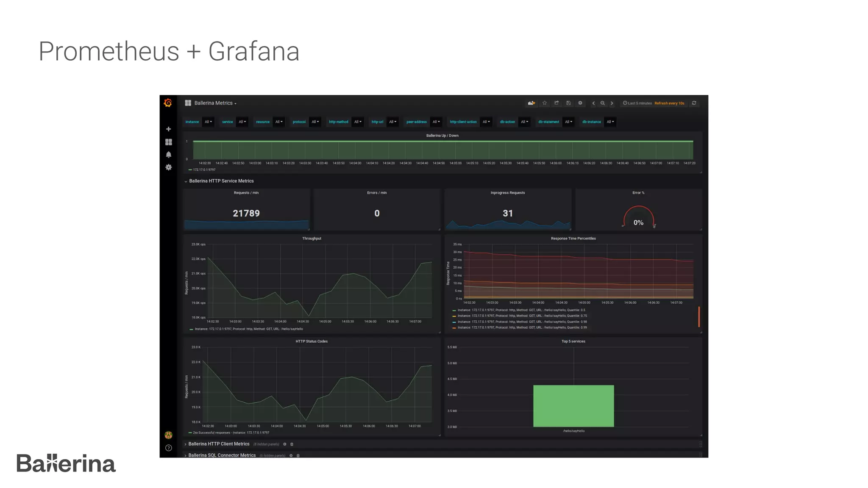Click the Share dashboard icon

556,103
